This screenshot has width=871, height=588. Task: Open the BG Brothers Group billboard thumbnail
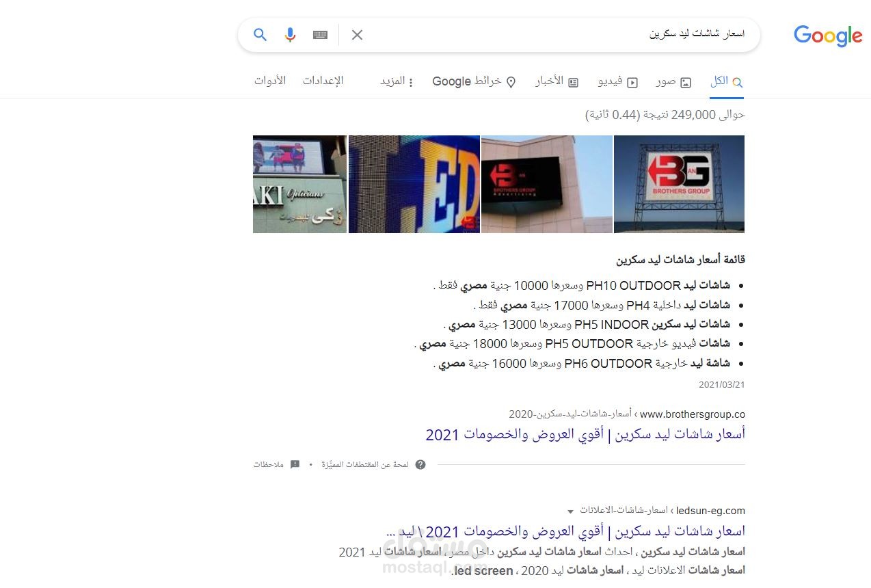679,184
